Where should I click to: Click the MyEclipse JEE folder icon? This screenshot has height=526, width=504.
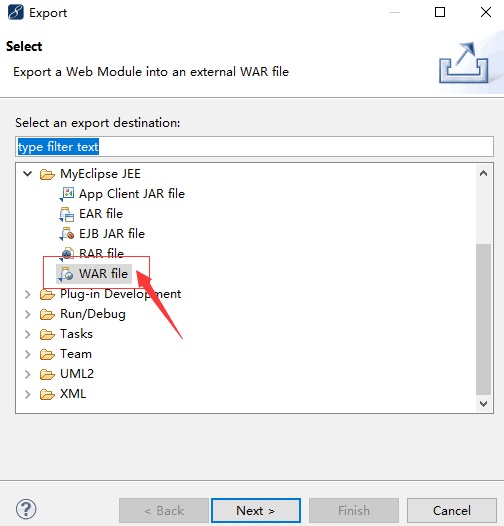click(47, 174)
